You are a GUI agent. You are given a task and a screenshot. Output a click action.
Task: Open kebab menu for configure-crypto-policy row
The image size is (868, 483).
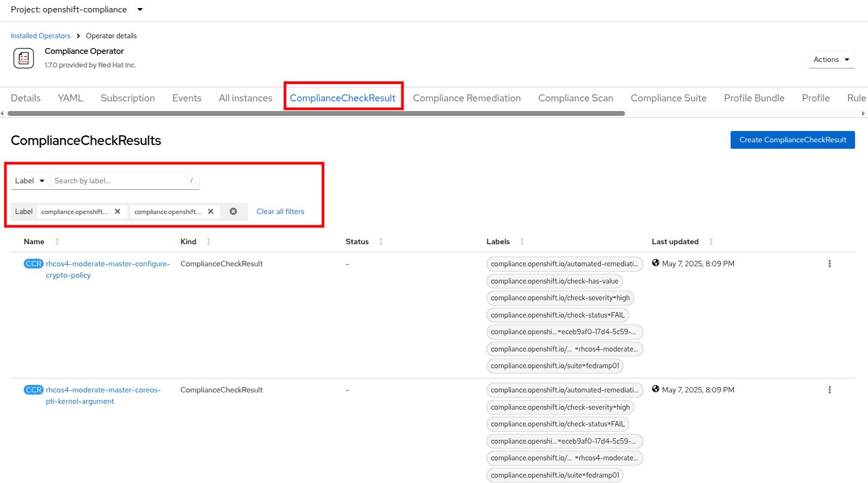point(829,264)
